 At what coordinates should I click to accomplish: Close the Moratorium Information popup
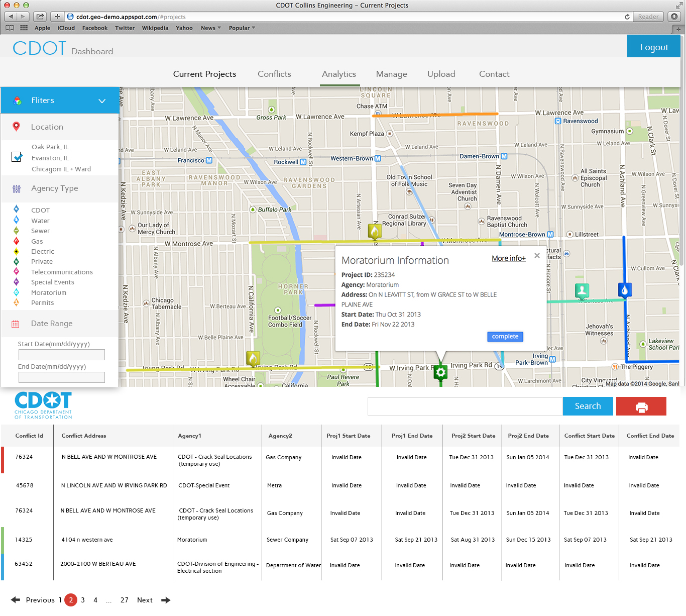coord(537,256)
